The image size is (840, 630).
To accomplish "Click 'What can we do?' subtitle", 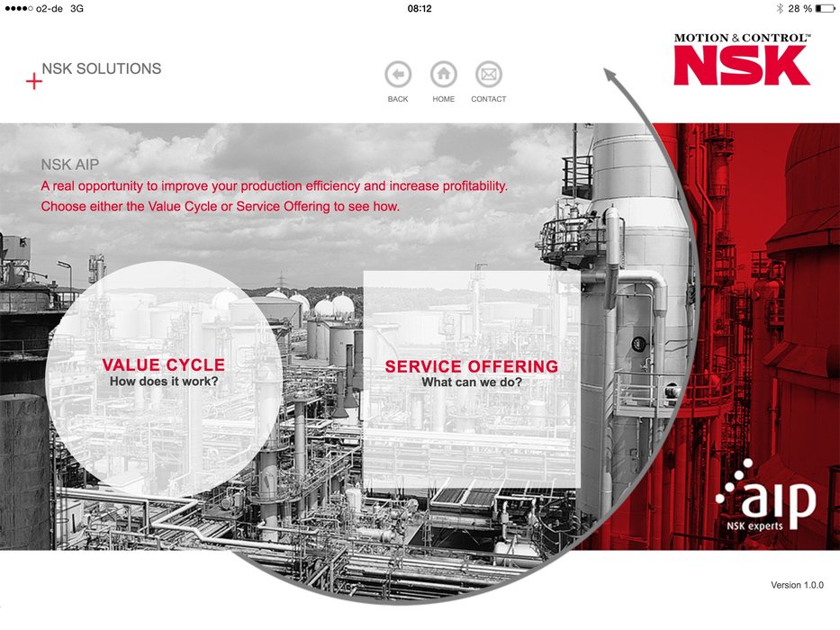I will [x=472, y=382].
